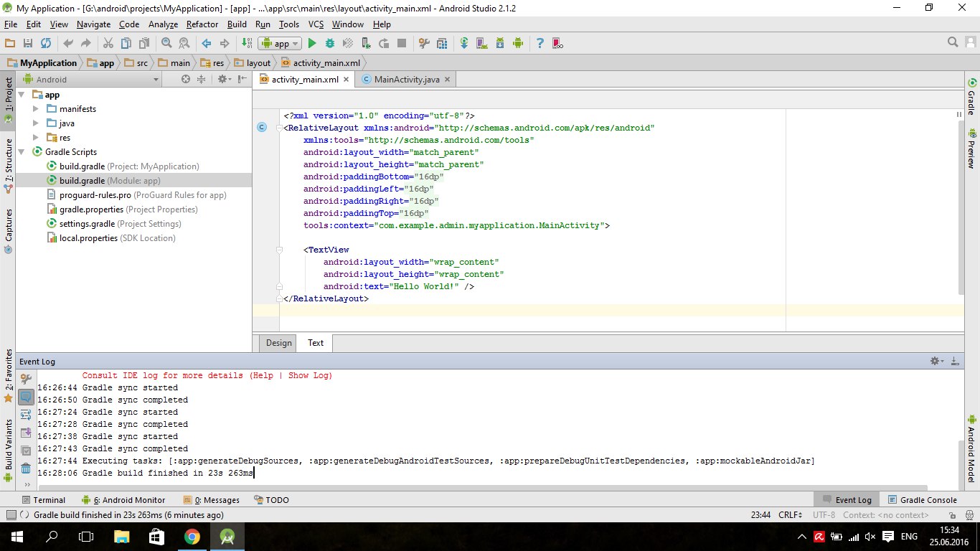
Task: Click the Paste clipboard icon
Action: 144,43
